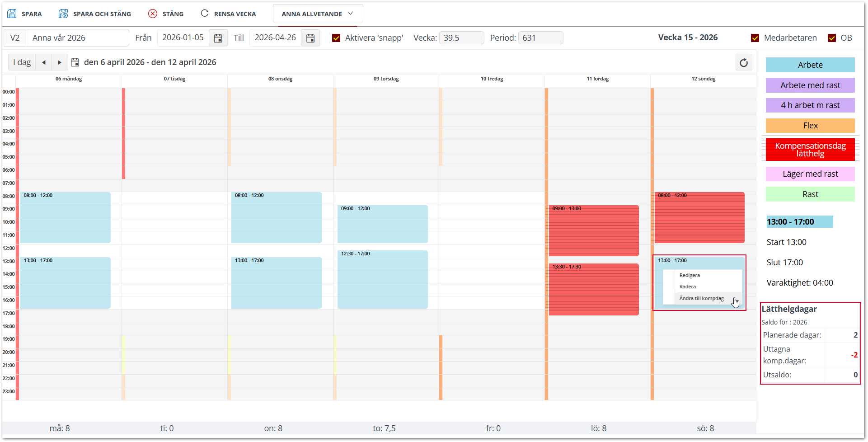Click the 10 fredag column header
Screen dimensions: 868x442
[492, 79]
